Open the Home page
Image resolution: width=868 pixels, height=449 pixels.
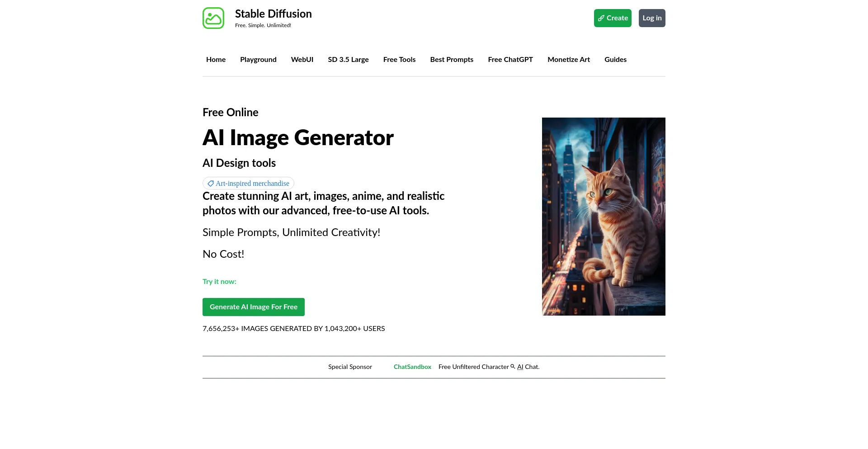pos(216,59)
